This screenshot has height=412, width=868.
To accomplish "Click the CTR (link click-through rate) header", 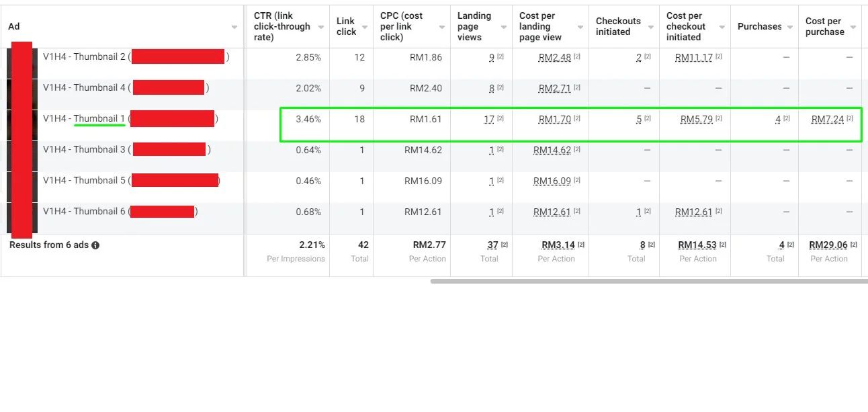I will [x=282, y=27].
